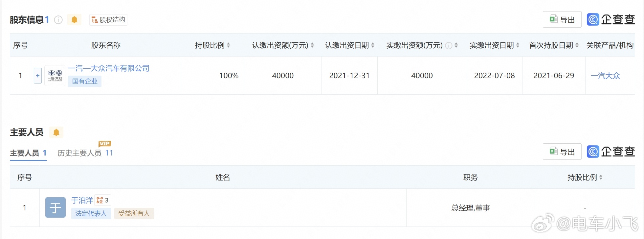The height and width of the screenshot is (239, 644).
Task: Click the 职务 column header
Action: click(x=471, y=178)
